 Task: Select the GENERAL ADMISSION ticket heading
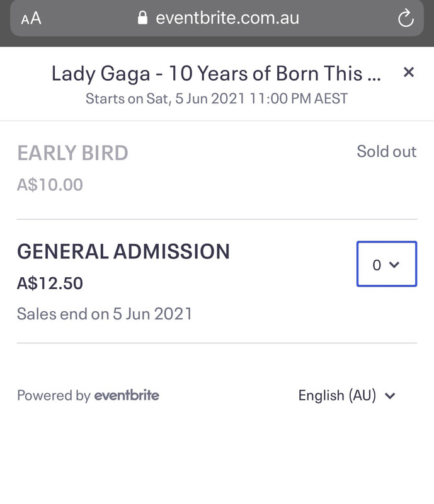(x=123, y=251)
